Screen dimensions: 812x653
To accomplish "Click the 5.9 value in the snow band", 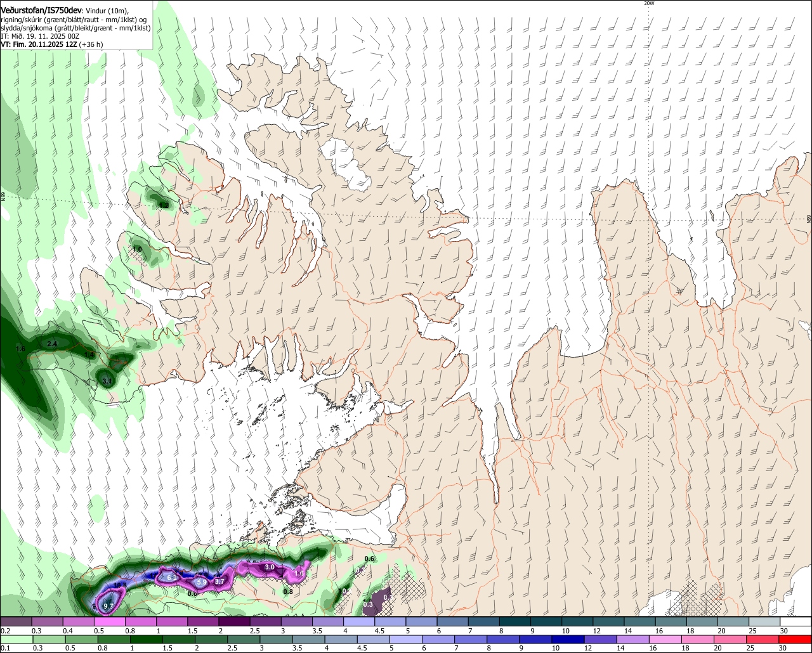I will [x=200, y=582].
